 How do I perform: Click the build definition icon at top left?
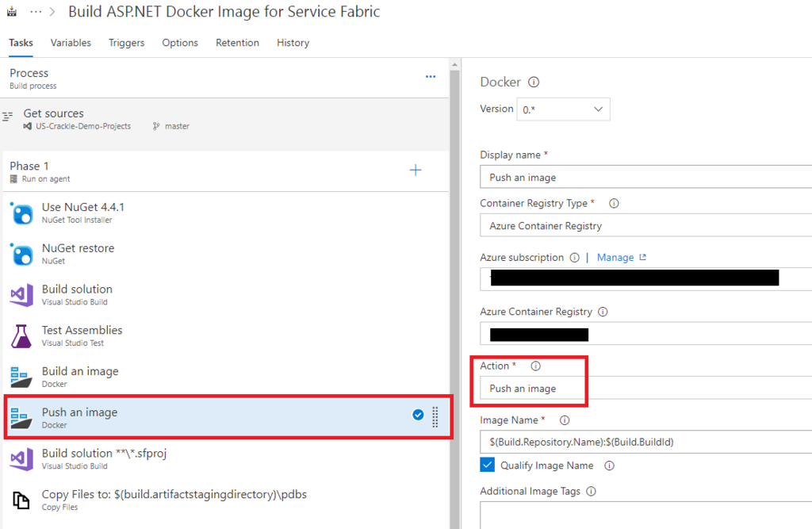click(11, 11)
